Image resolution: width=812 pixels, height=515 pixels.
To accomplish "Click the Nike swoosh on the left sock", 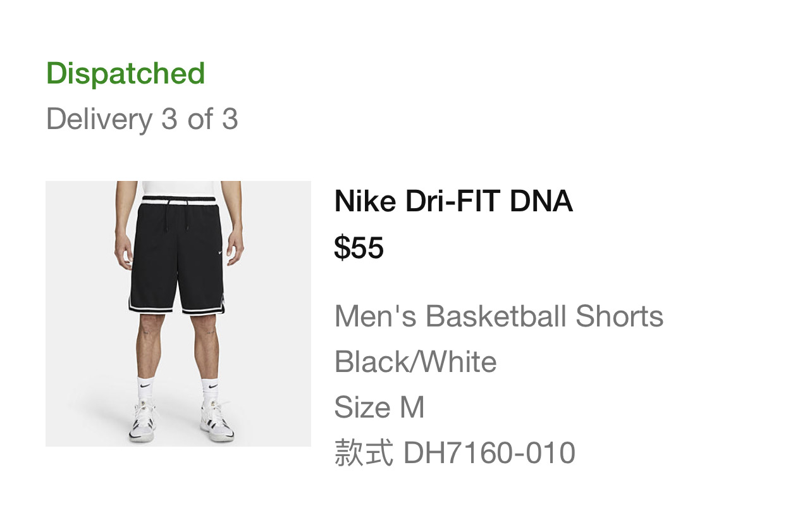I will 145,385.
